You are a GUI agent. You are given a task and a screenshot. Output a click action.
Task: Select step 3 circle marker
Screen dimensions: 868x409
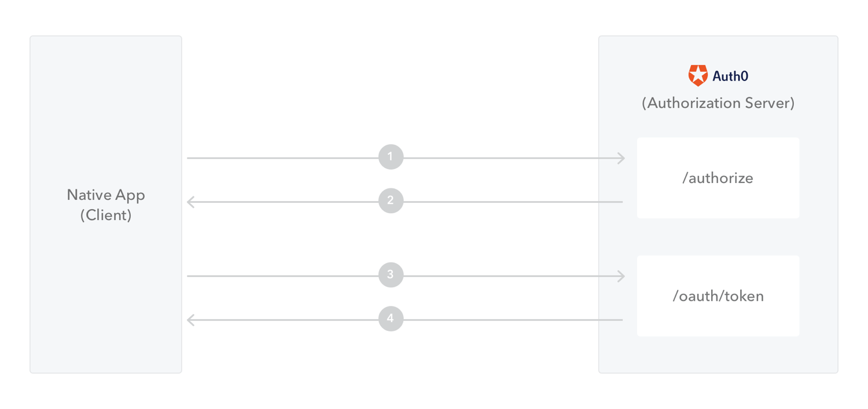[x=391, y=275]
